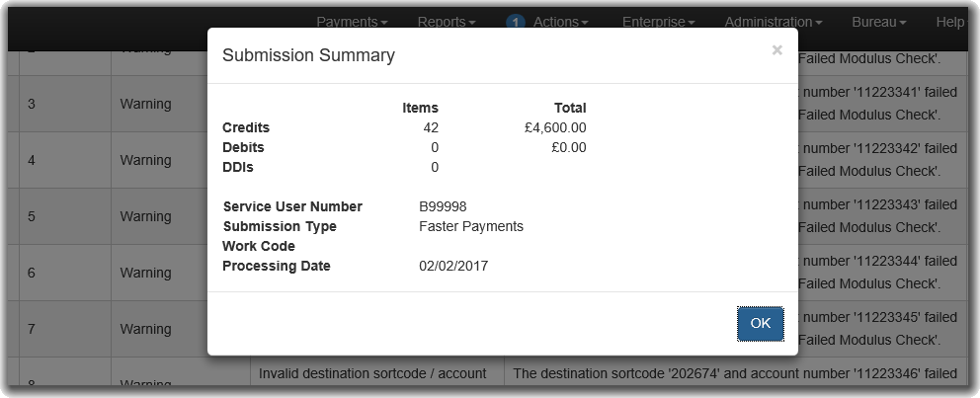This screenshot has width=980, height=398.
Task: Expand the Bureau menu
Action: point(879,22)
